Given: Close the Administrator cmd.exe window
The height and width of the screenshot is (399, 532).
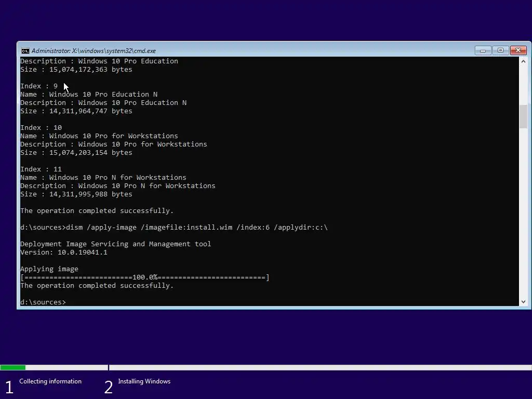Looking at the screenshot, I should pyautogui.click(x=518, y=50).
